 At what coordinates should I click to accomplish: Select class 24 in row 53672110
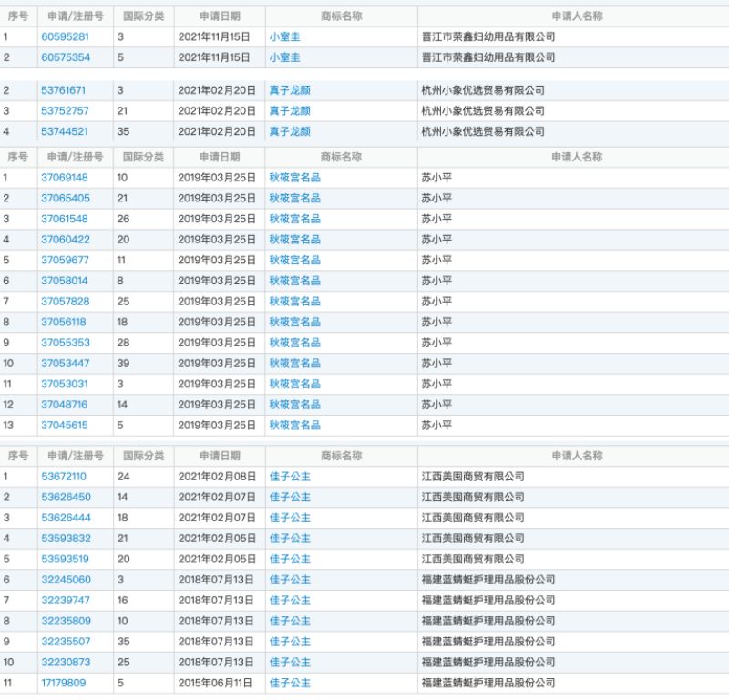[x=123, y=477]
